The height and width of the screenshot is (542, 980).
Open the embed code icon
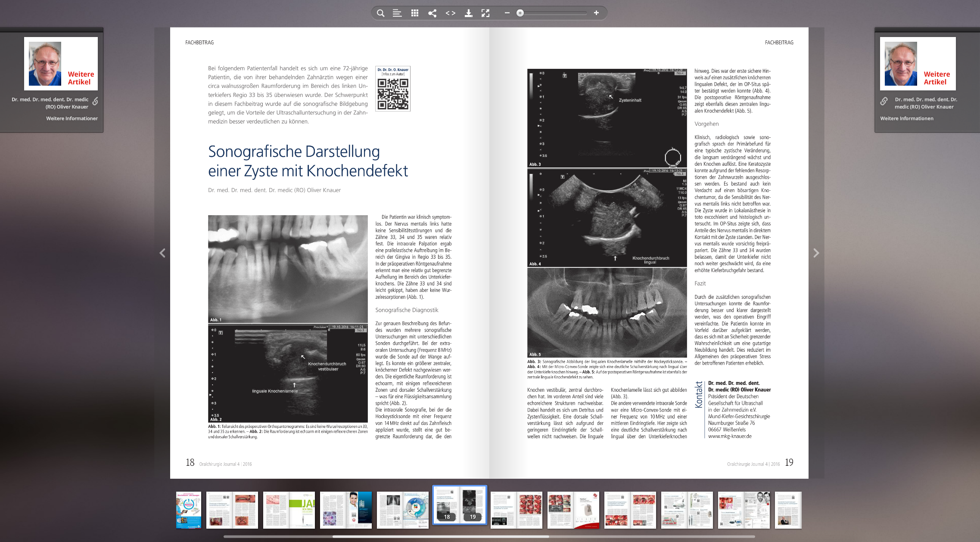(451, 13)
